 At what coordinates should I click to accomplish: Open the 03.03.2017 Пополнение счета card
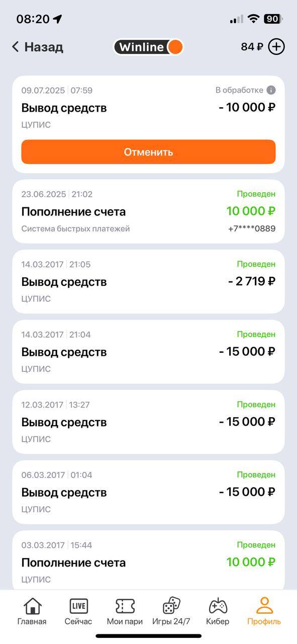pos(148,560)
